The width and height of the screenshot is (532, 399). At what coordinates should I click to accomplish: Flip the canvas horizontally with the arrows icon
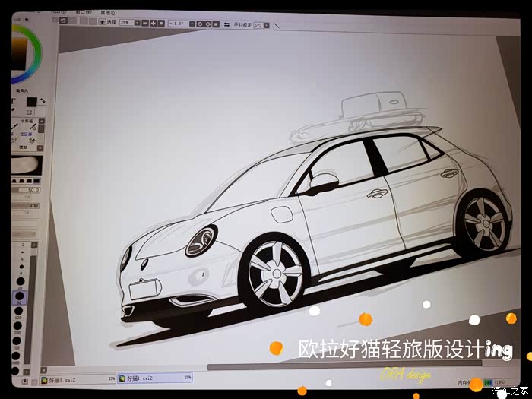pos(226,25)
